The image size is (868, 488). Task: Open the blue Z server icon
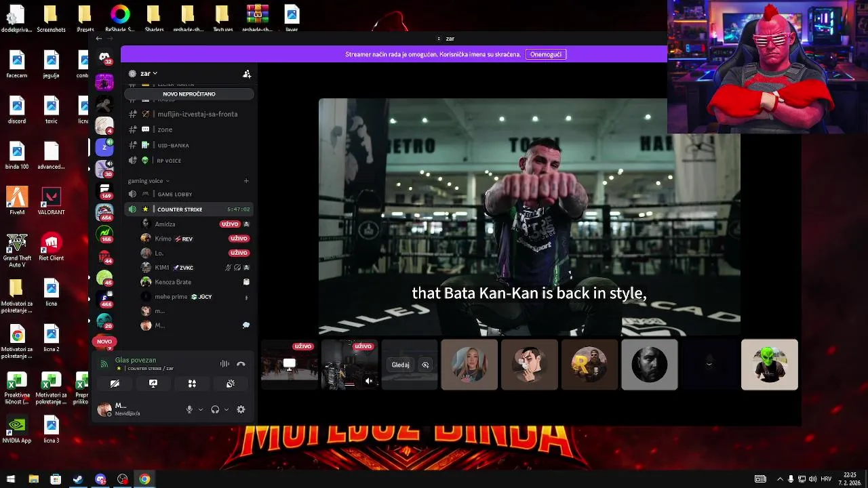pyautogui.click(x=104, y=147)
